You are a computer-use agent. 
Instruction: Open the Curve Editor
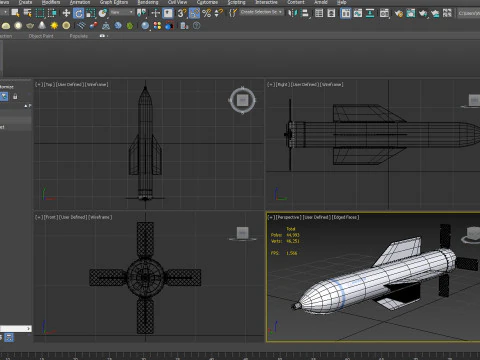pyautogui.click(x=358, y=13)
